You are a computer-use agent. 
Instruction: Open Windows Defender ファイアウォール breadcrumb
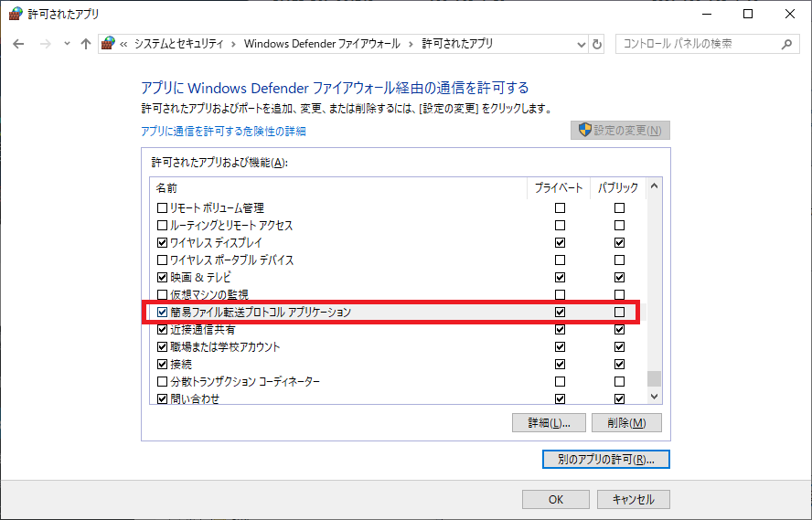pos(322,44)
